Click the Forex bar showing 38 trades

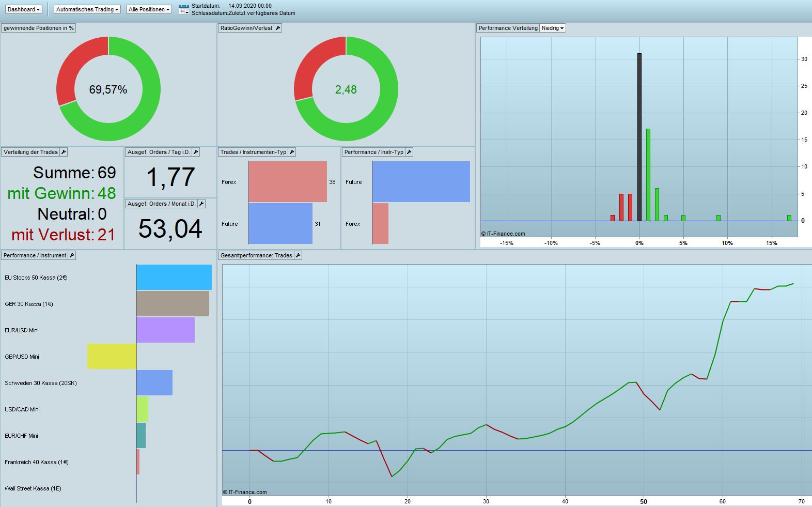288,182
